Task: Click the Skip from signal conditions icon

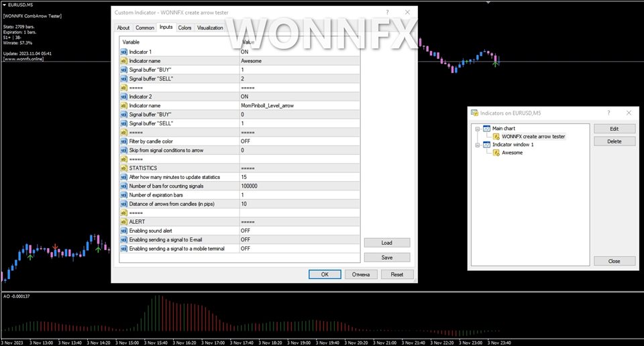Action: pyautogui.click(x=123, y=150)
